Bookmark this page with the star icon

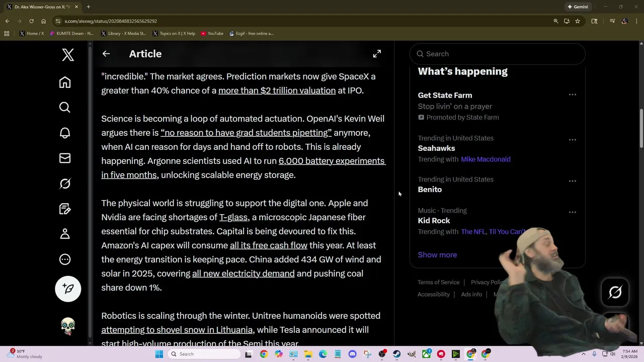pyautogui.click(x=578, y=21)
